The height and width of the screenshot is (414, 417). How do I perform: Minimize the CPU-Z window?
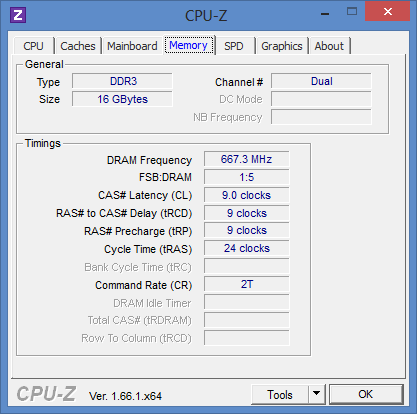point(325,14)
